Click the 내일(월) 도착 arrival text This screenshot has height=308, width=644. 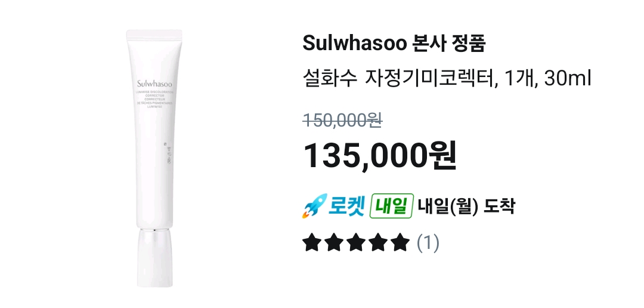(x=466, y=206)
